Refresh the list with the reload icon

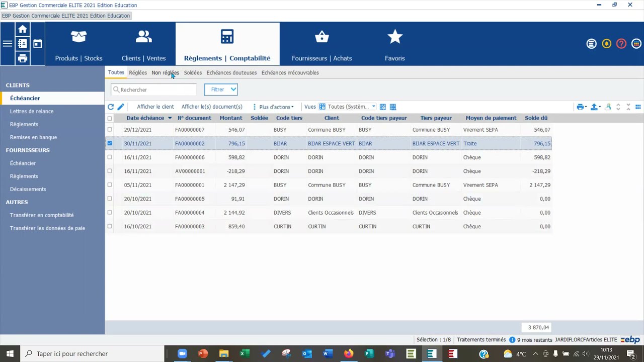pyautogui.click(x=111, y=107)
